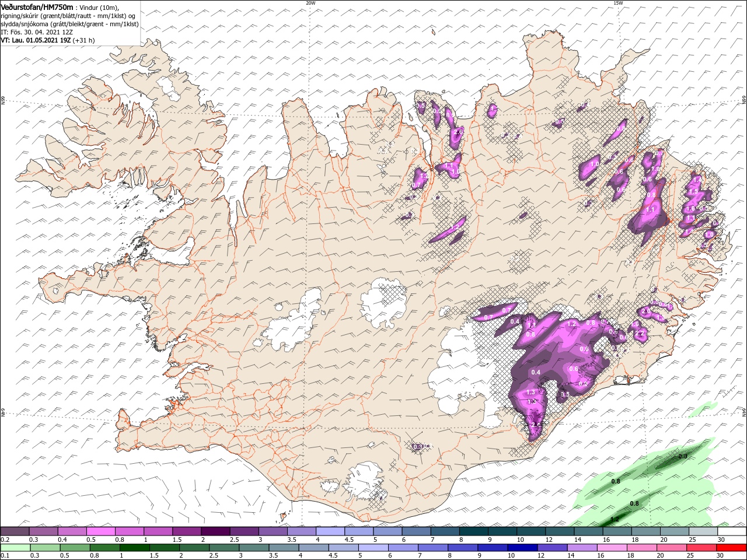The width and height of the screenshot is (747, 560).
Task: Click the 0.3 snowfall value on the map near south coast
Action: pyautogui.click(x=417, y=446)
